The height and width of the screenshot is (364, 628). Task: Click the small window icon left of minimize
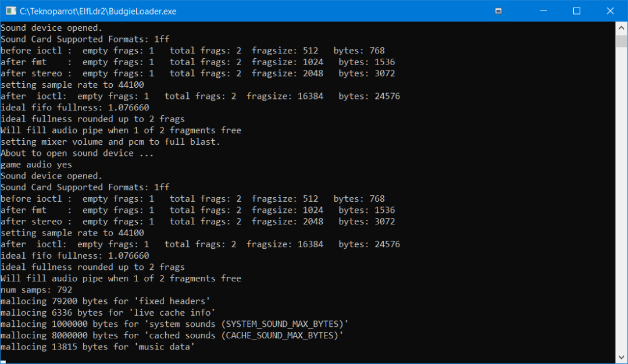pos(498,11)
